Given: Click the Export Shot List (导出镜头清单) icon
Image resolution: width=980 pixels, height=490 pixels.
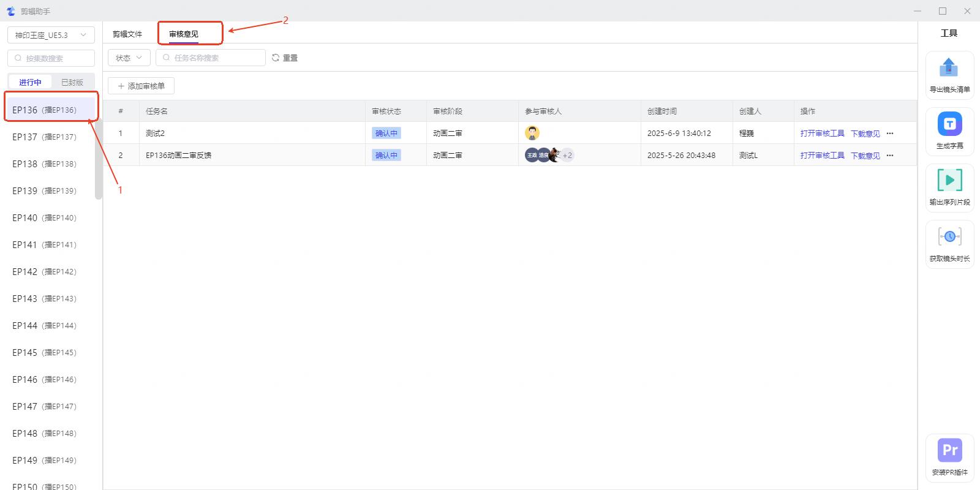Looking at the screenshot, I should click(949, 67).
